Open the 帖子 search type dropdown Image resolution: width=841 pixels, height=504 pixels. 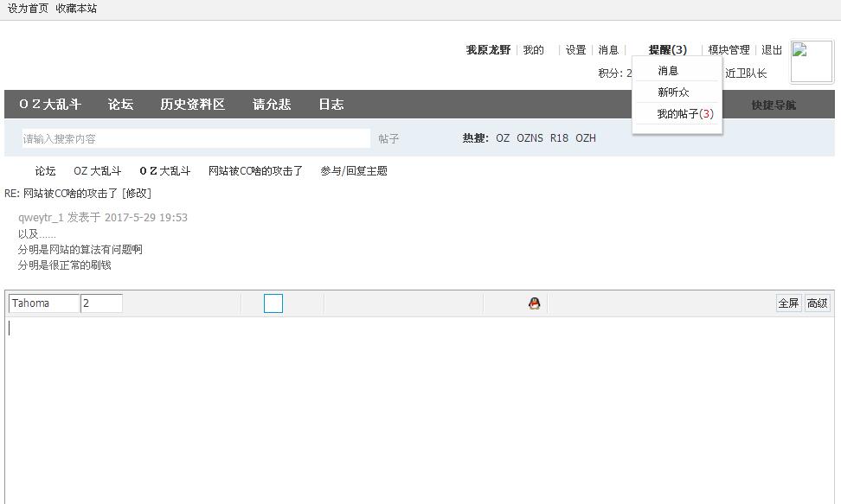388,139
